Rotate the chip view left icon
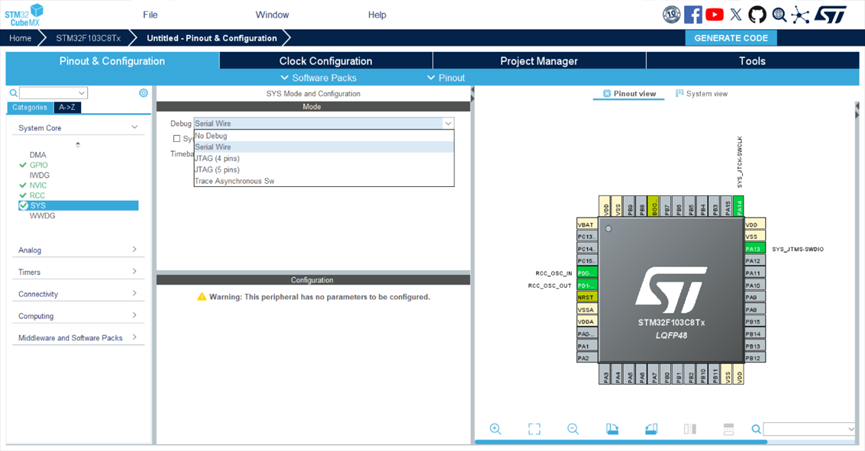865x451 pixels. point(612,429)
